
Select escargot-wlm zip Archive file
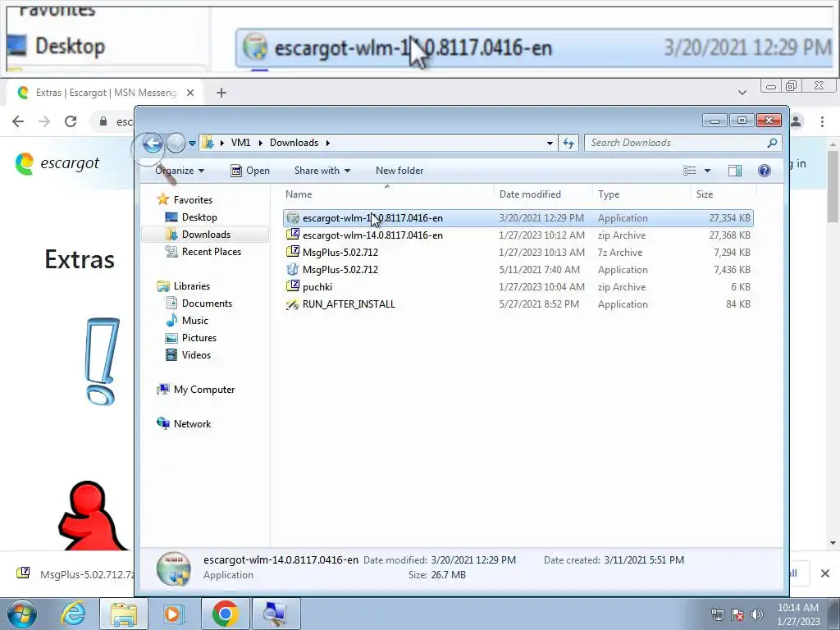point(518,235)
